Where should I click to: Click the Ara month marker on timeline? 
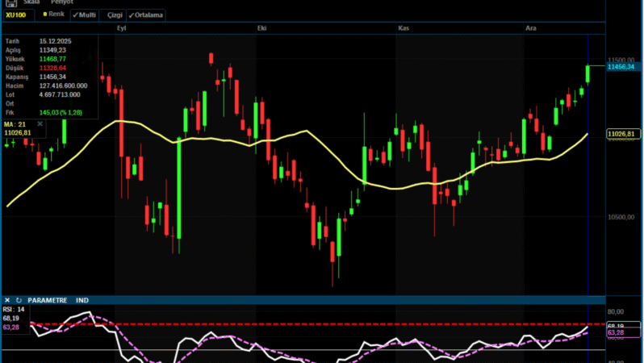pos(530,28)
